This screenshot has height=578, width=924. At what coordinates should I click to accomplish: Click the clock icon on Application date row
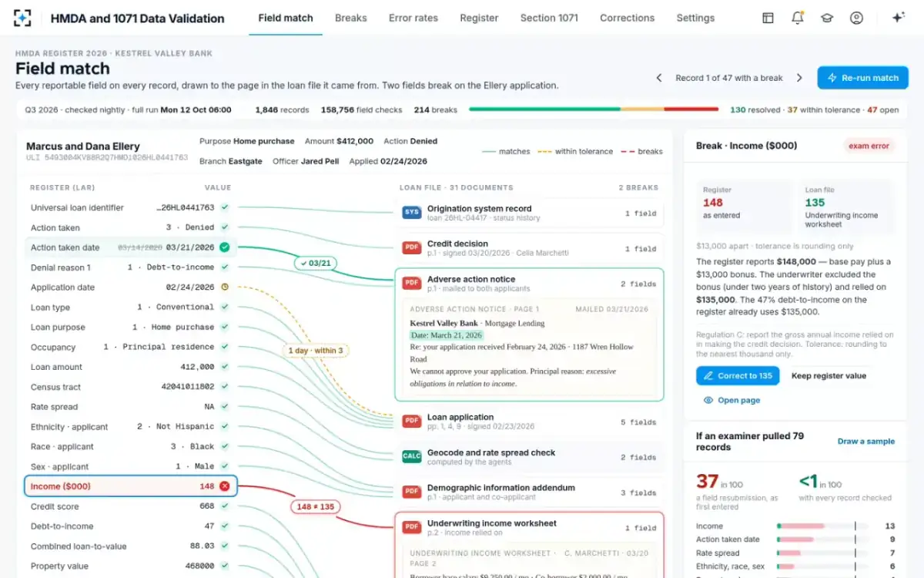[225, 287]
